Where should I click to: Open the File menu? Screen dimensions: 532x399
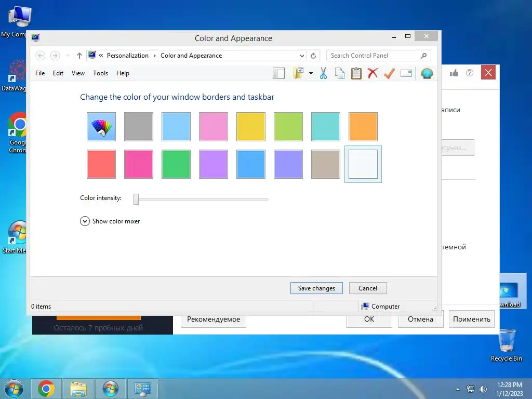coord(40,73)
